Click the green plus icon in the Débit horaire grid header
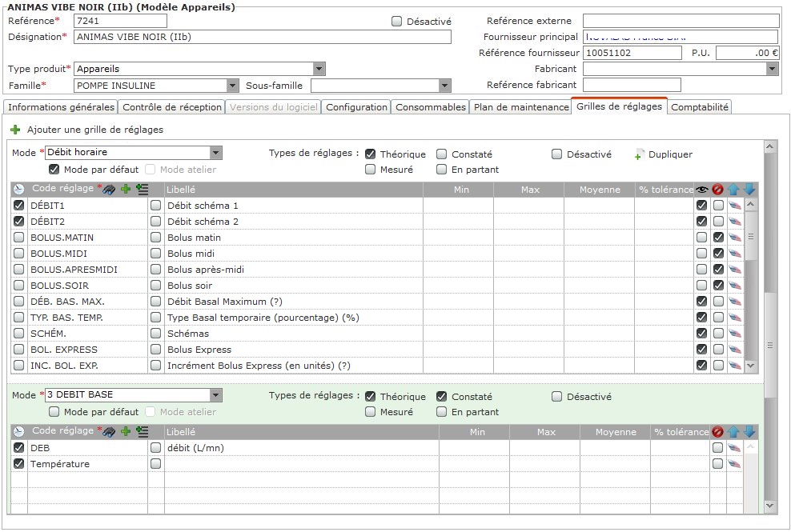The image size is (791, 532). pyautogui.click(x=126, y=189)
